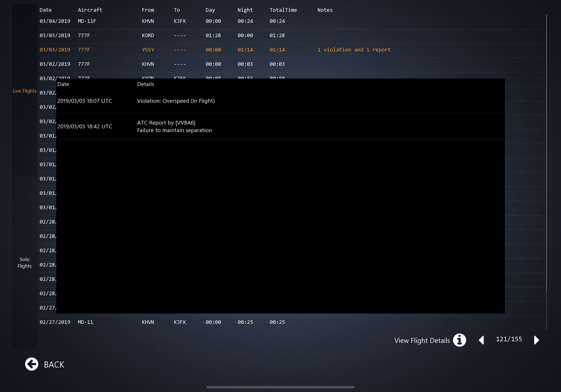Click the back arrow circle icon

(31, 364)
